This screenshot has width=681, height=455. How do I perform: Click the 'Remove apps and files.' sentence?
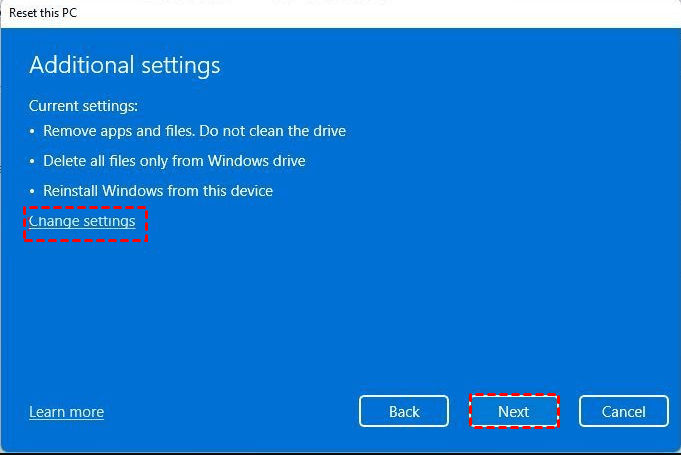[x=111, y=131]
